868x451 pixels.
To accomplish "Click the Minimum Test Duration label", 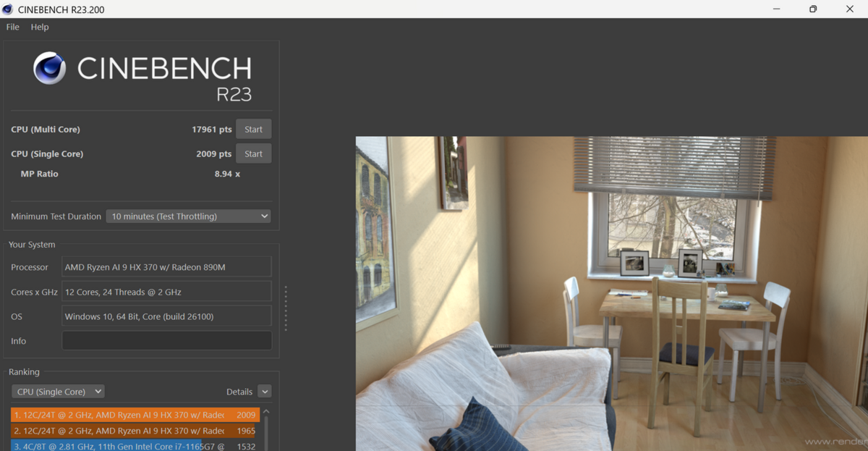I will click(x=56, y=216).
